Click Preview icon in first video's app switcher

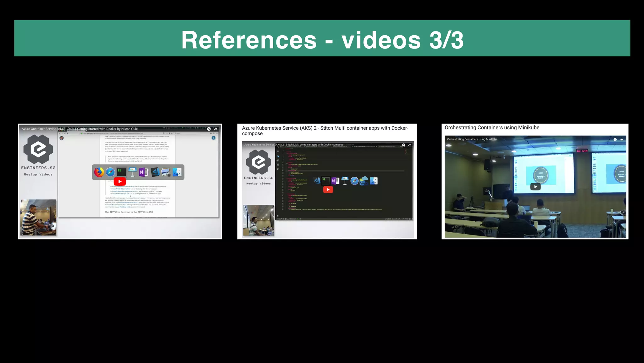(x=166, y=172)
